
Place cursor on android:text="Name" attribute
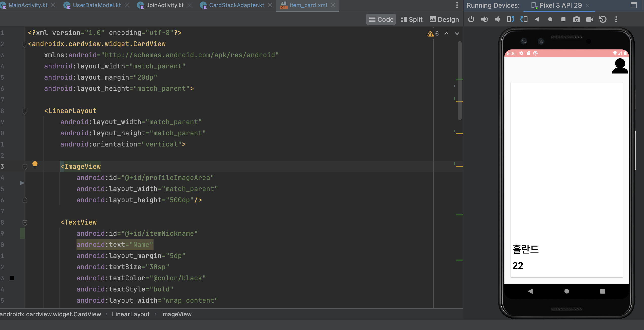115,245
